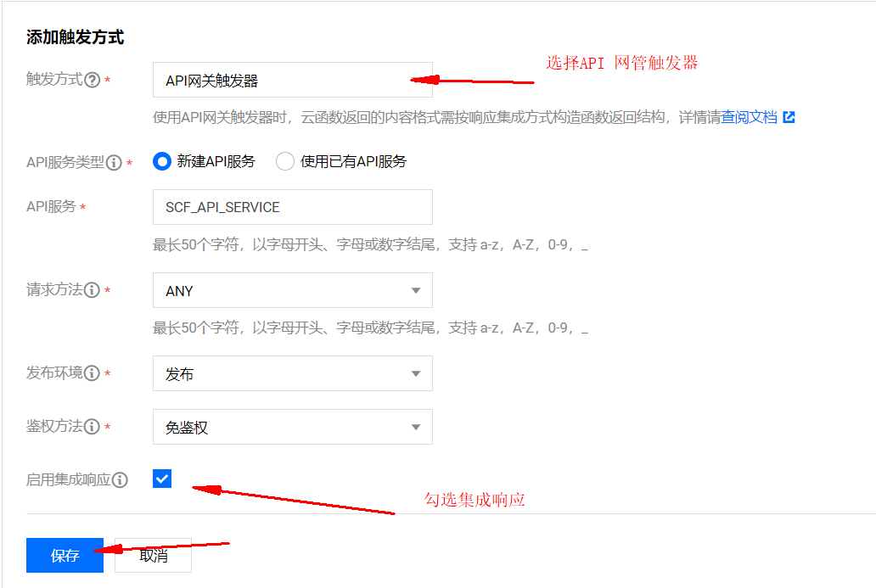Select 使用已有API服务 radio option
This screenshot has height=588, width=876.
point(285,161)
